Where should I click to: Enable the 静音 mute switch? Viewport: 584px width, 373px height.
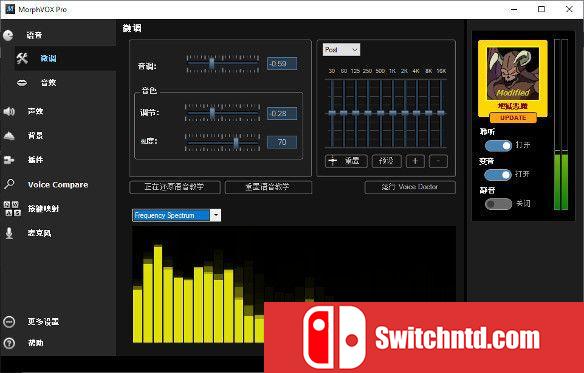[x=498, y=204]
